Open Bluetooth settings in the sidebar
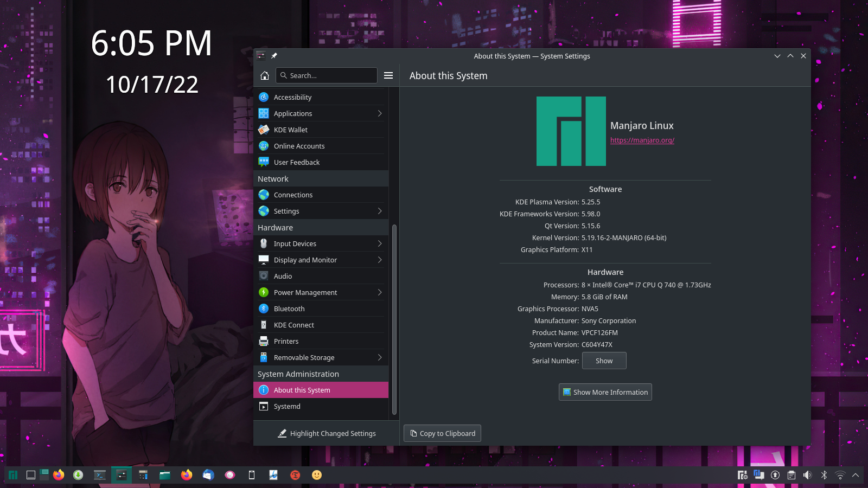The height and width of the screenshot is (488, 868). click(x=321, y=309)
